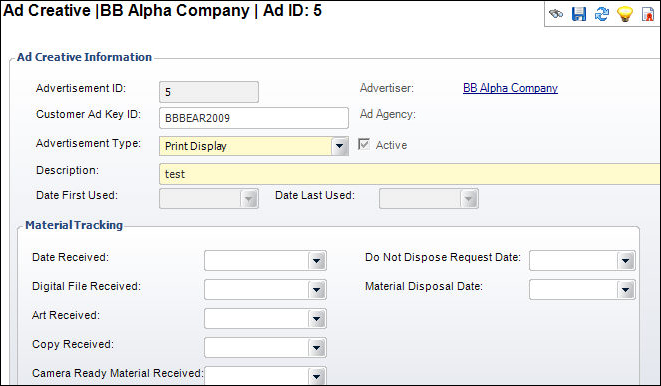The image size is (661, 386).
Task: Open the Advertisement Type dropdown
Action: [x=339, y=146]
